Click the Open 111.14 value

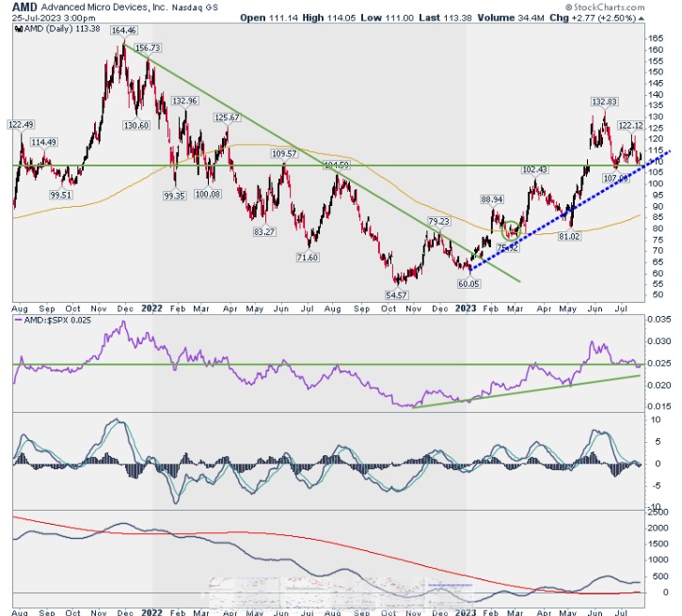click(x=269, y=18)
